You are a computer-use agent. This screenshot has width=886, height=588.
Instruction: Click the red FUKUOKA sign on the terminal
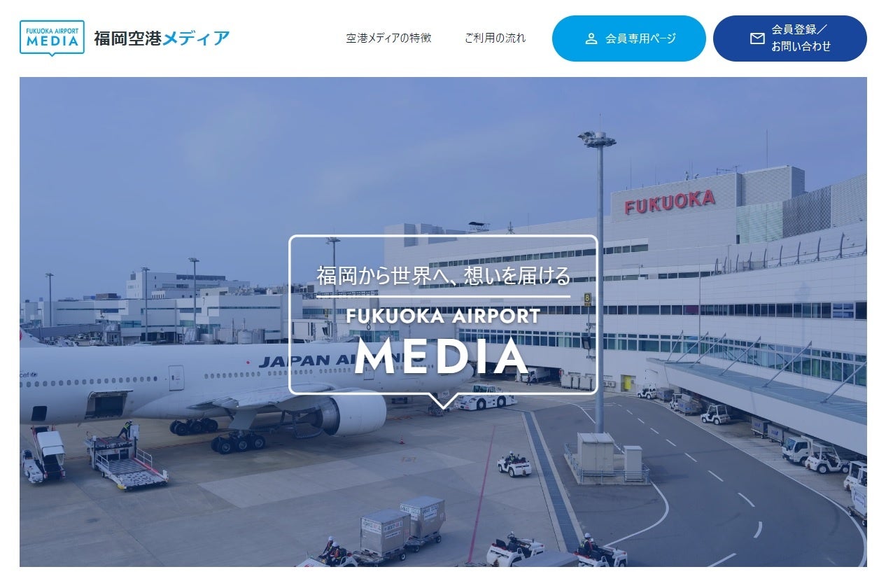point(670,202)
